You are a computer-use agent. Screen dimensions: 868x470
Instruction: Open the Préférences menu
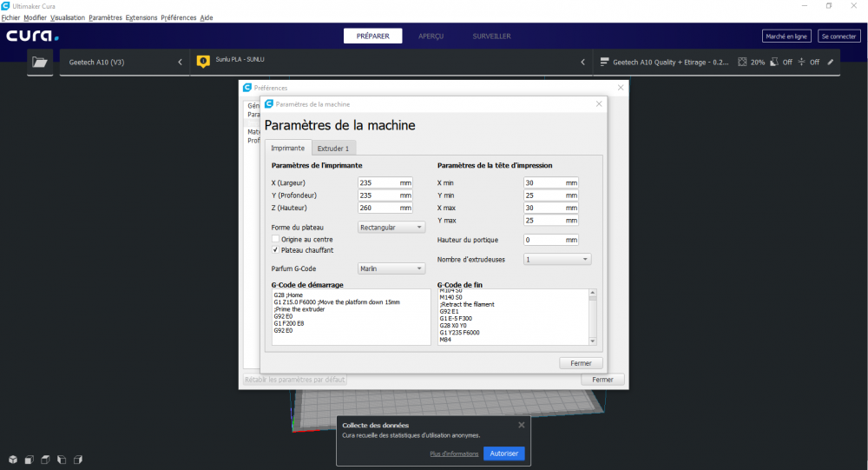(x=178, y=17)
